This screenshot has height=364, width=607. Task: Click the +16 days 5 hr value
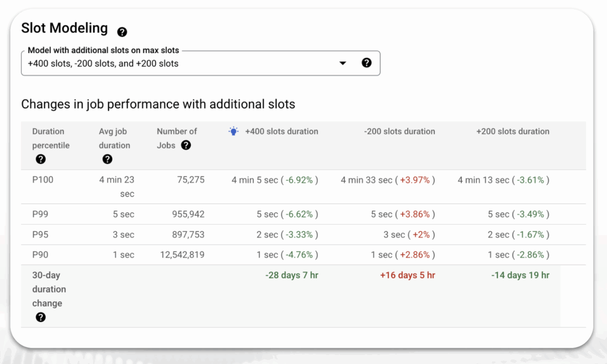(407, 275)
